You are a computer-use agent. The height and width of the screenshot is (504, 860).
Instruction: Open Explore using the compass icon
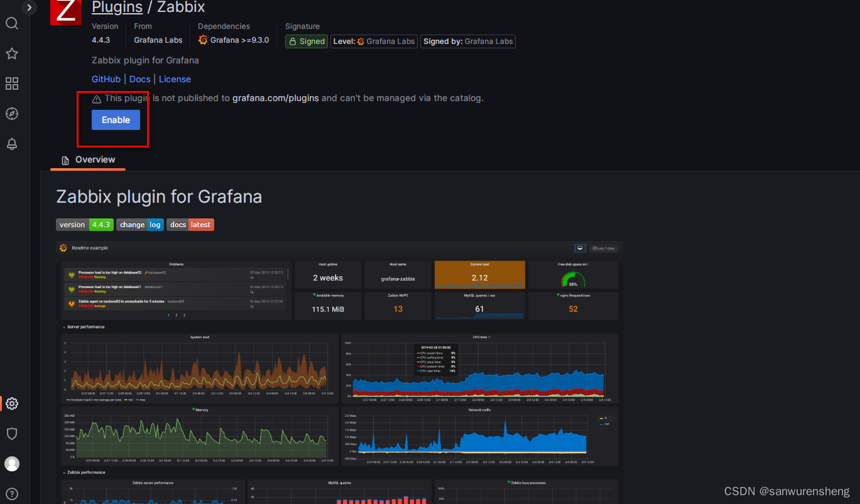tap(11, 113)
